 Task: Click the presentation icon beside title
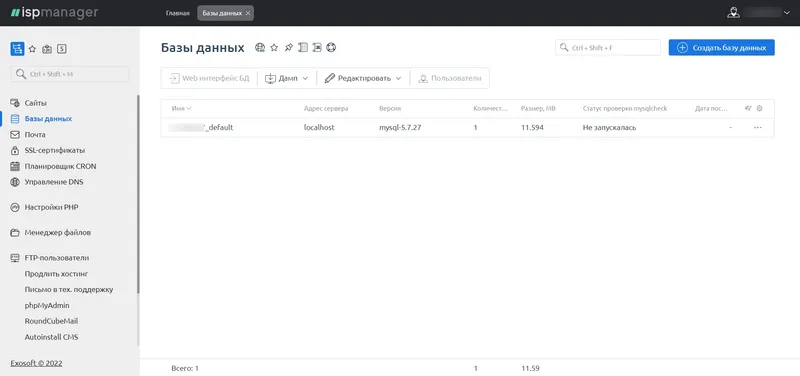(317, 47)
